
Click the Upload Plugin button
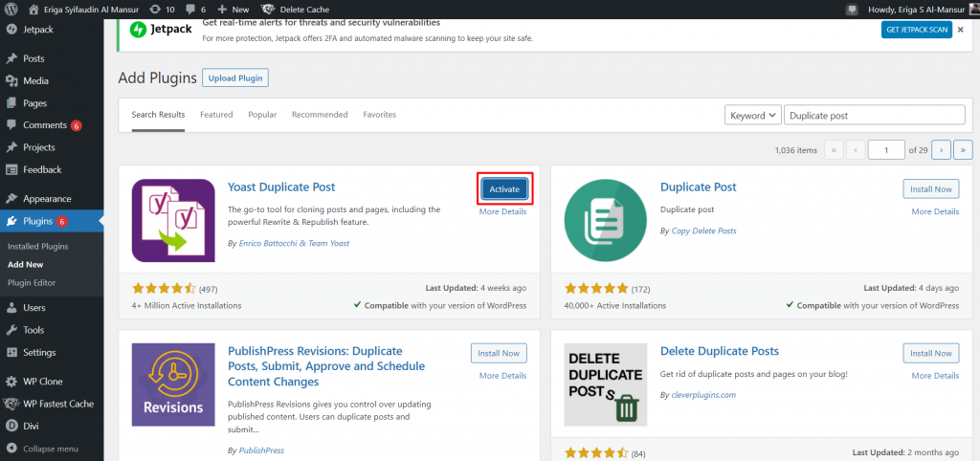click(235, 78)
